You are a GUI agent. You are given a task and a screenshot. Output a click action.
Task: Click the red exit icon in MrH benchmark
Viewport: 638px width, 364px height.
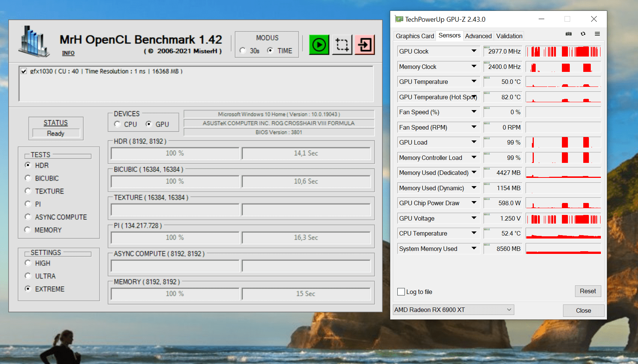[365, 45]
